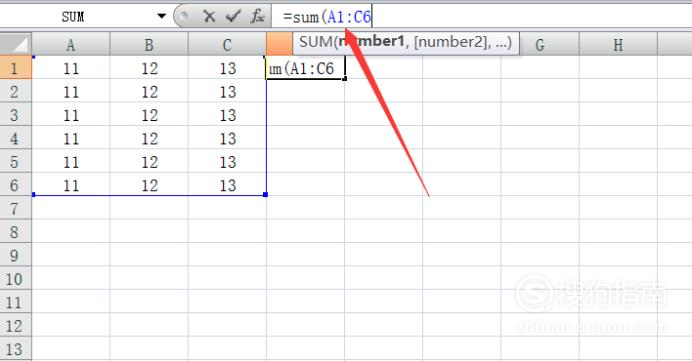The image size is (692, 361).
Task: Open Insert Function via the fx icon
Action: click(257, 17)
